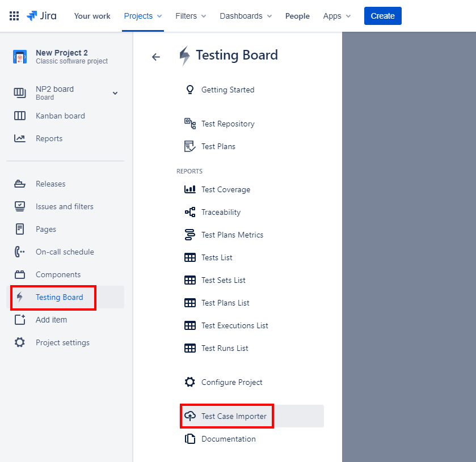This screenshot has width=476, height=462.
Task: Click the Issues and filters icon
Action: tap(20, 206)
